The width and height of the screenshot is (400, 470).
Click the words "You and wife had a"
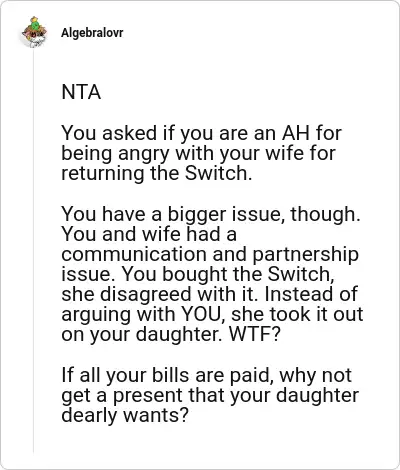(149, 234)
